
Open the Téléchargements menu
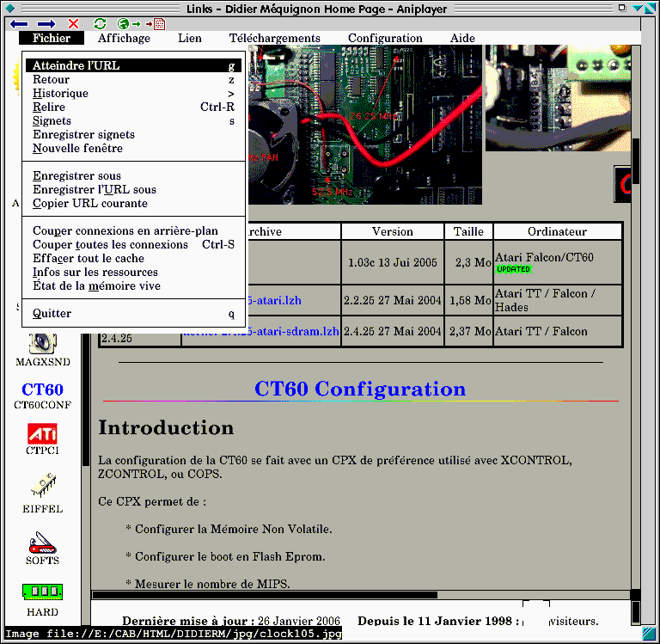coord(274,38)
